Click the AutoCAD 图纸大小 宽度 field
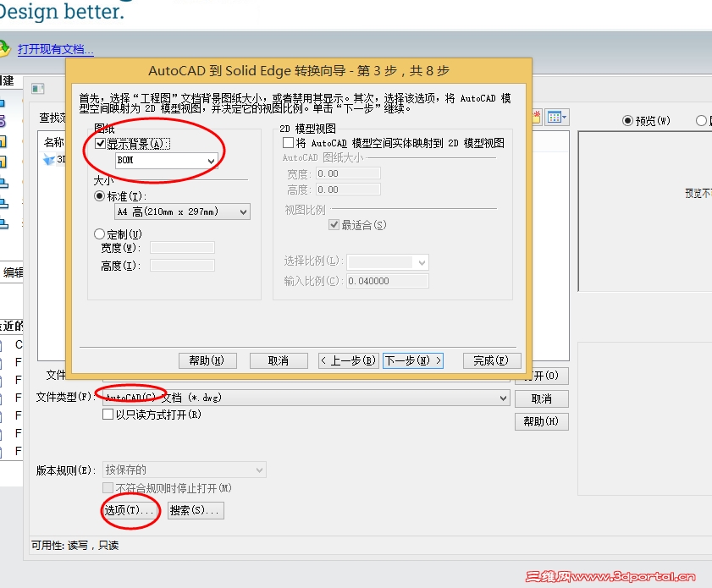Image resolution: width=712 pixels, height=588 pixels. click(x=348, y=173)
